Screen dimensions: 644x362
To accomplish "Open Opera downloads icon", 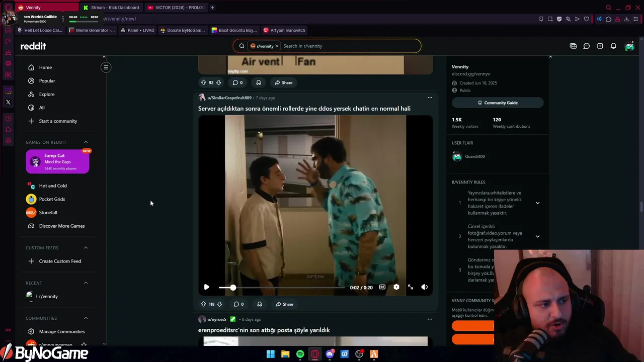I will pyautogui.click(x=626, y=19).
